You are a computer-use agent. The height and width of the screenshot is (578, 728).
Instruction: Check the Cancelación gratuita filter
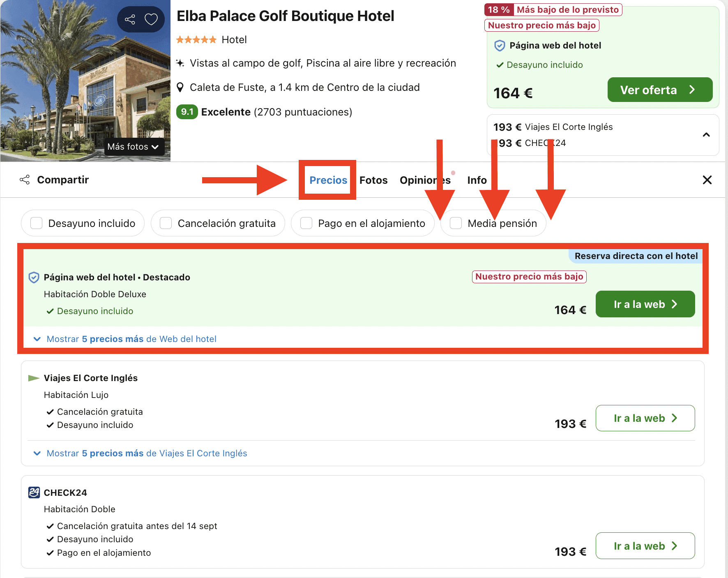pyautogui.click(x=166, y=223)
